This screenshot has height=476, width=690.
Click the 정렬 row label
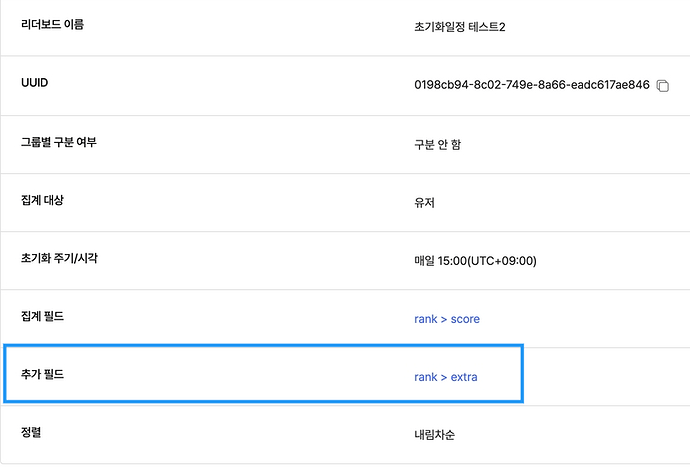point(31,432)
